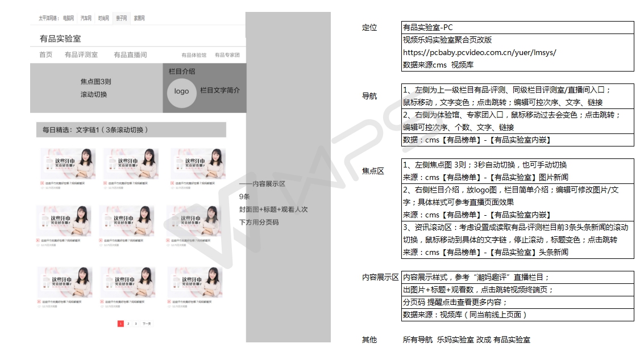This screenshot has width=644, height=356.
Task: Select 家居网 in the top network bar
Action: (139, 19)
